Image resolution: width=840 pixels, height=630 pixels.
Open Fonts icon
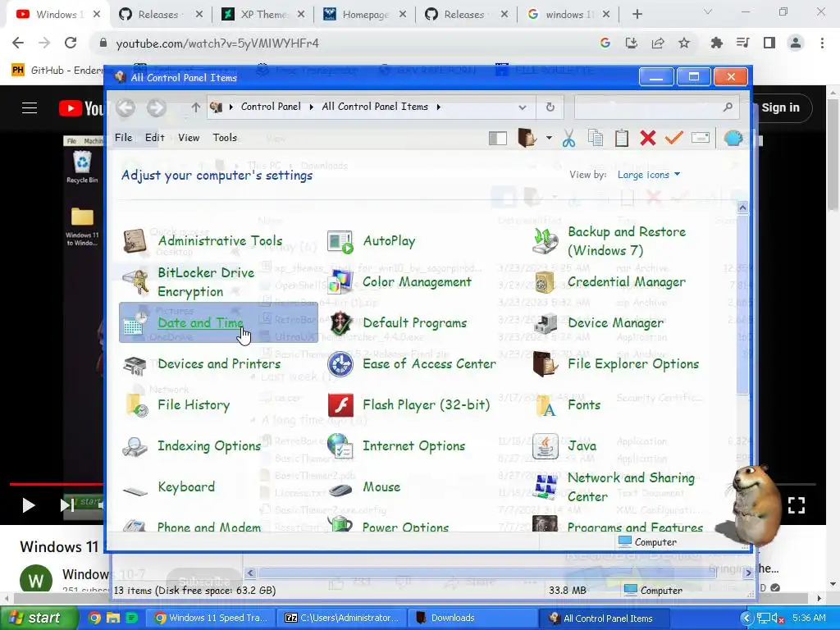pyautogui.click(x=545, y=405)
